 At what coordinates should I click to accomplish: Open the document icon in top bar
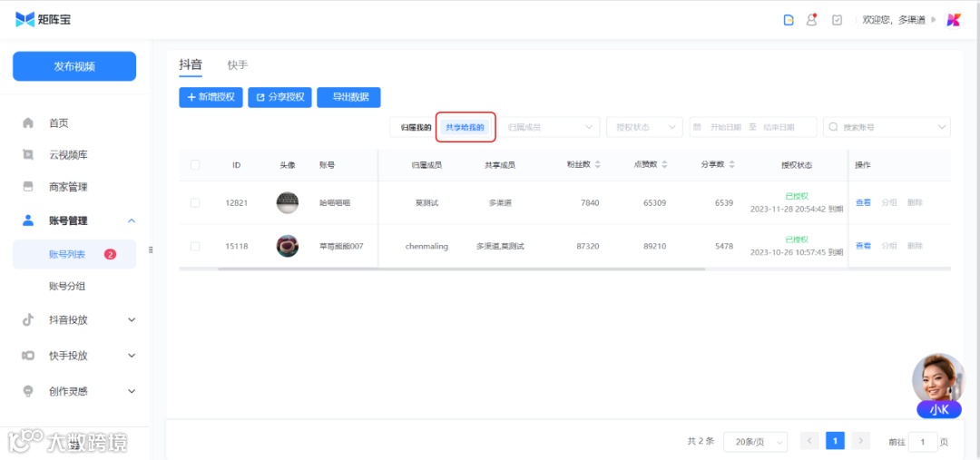click(x=789, y=20)
